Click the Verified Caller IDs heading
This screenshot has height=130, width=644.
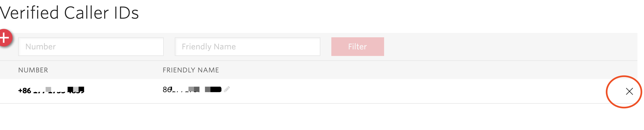coord(69,13)
